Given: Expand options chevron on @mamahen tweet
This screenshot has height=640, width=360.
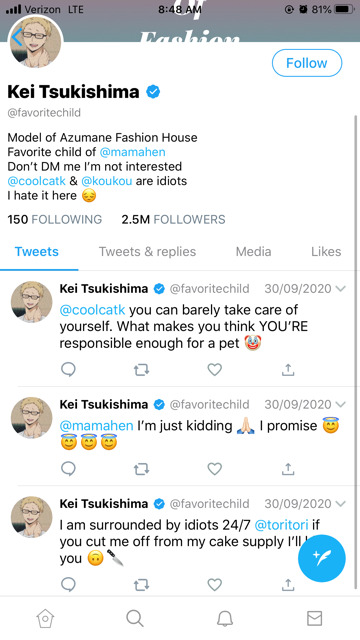Looking at the screenshot, I should pyautogui.click(x=340, y=404).
